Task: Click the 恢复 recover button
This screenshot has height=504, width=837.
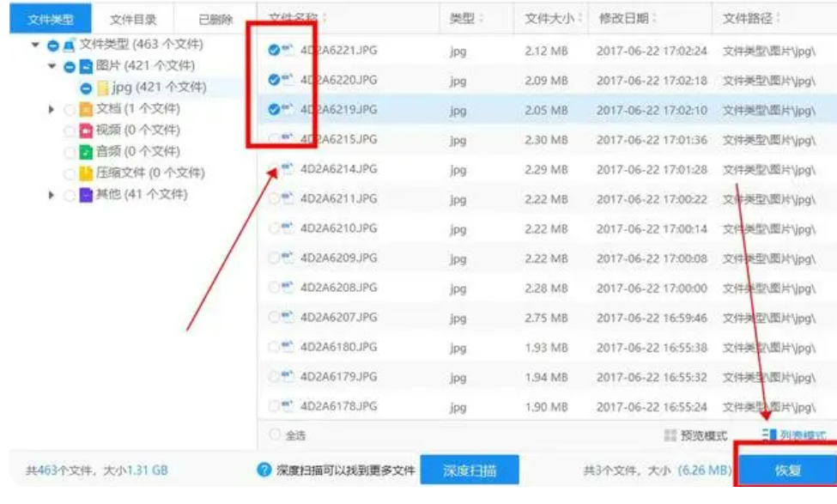Action: click(x=786, y=471)
